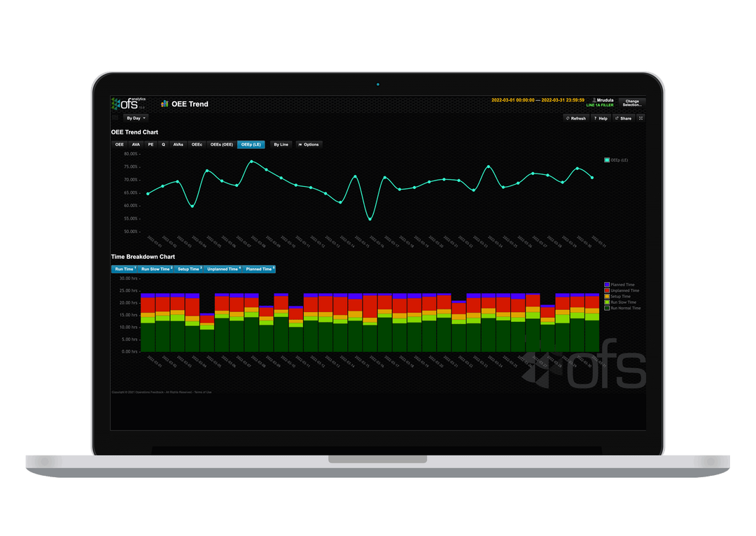Select the OEEs (OEE) tab

pos(221,144)
